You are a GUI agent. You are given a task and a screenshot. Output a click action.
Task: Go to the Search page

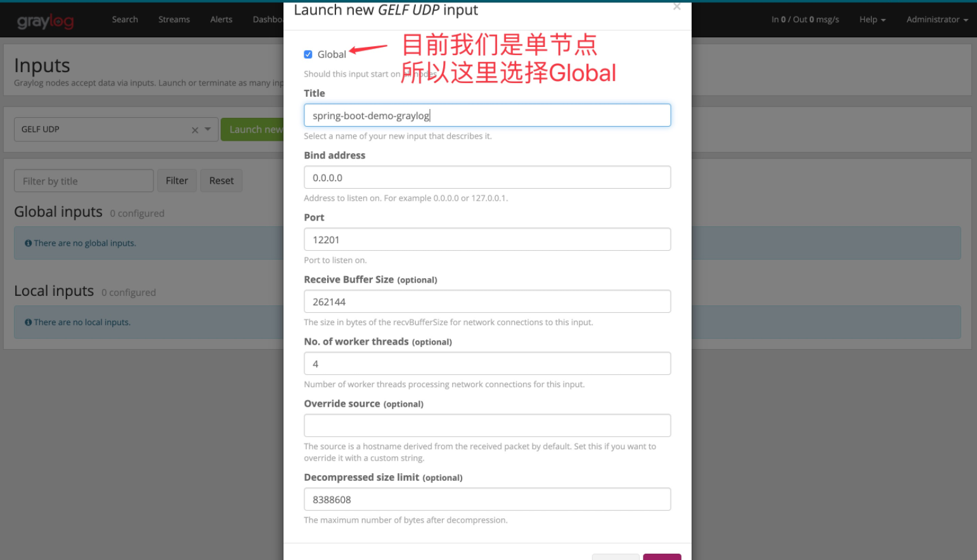pyautogui.click(x=124, y=19)
